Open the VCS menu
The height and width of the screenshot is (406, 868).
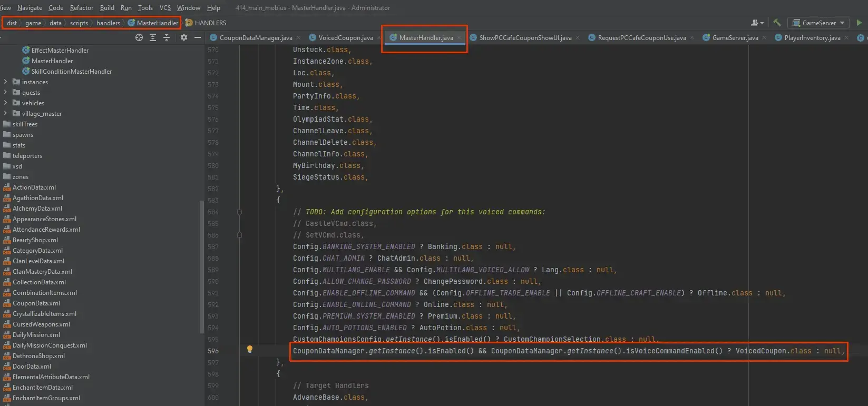[x=165, y=8]
